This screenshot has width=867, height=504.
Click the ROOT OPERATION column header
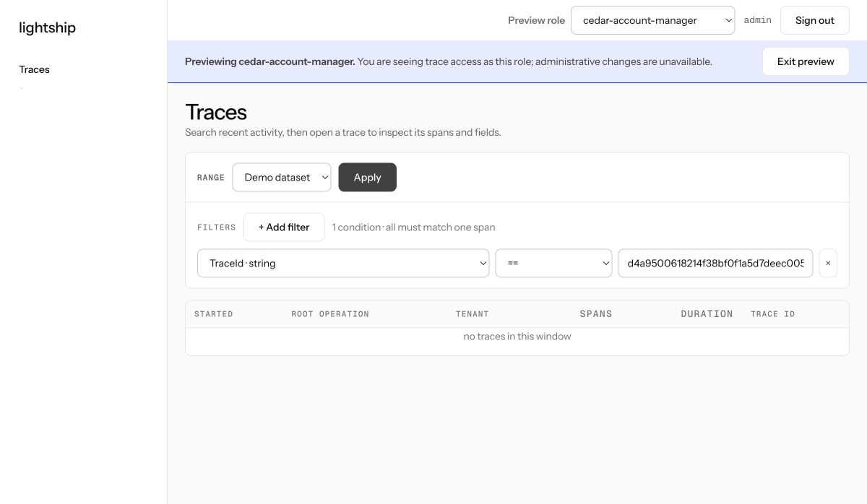pyautogui.click(x=330, y=314)
